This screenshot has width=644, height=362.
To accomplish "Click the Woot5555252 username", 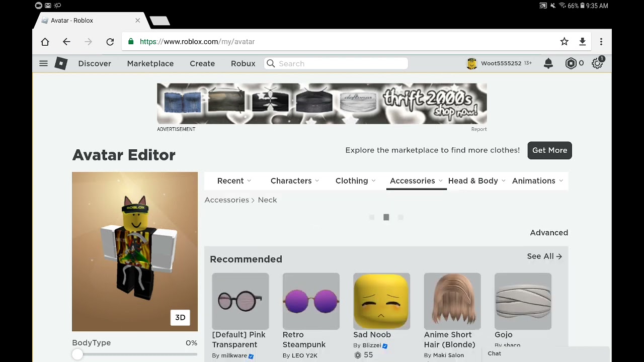I will (501, 63).
